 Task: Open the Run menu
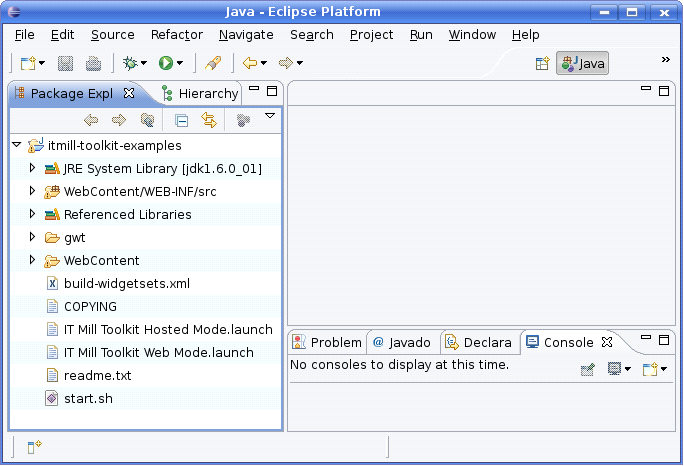coord(421,35)
